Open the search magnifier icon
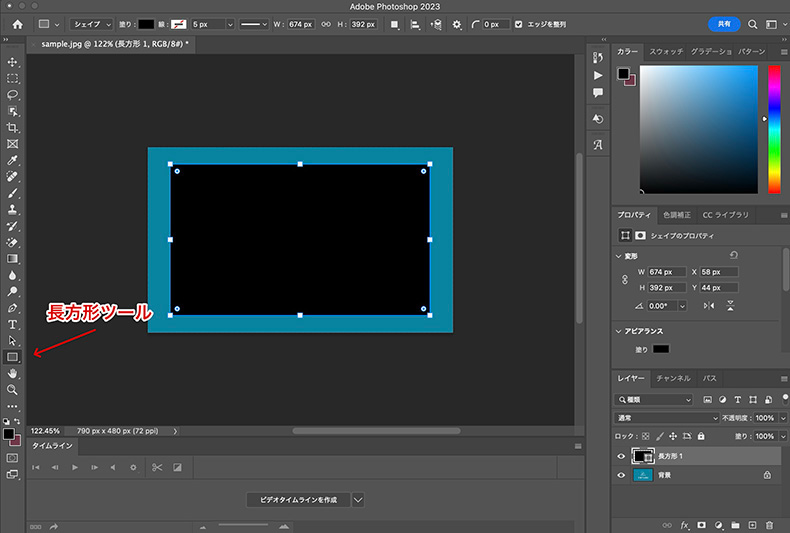Image resolution: width=790 pixels, height=533 pixels. 752,23
